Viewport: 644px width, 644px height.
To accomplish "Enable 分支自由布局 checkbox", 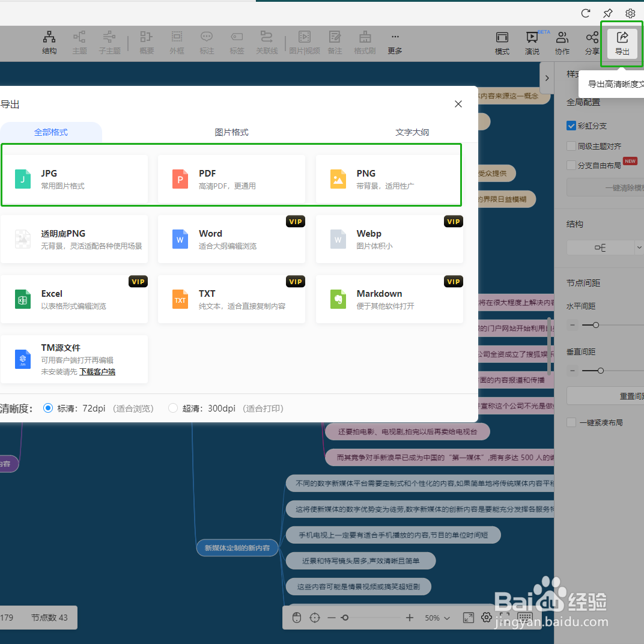I will 571,165.
